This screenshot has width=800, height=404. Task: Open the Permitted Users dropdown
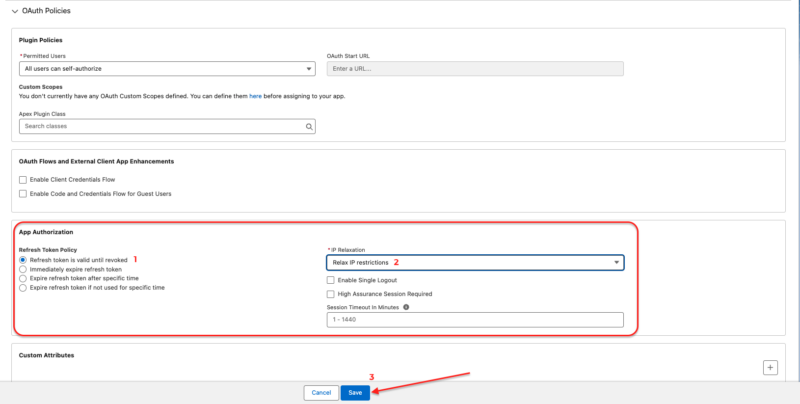[x=167, y=68]
